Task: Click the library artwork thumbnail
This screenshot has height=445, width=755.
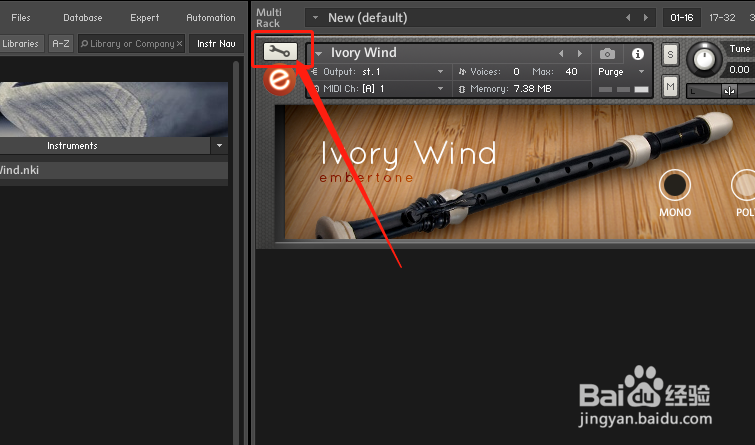Action: tap(114, 109)
